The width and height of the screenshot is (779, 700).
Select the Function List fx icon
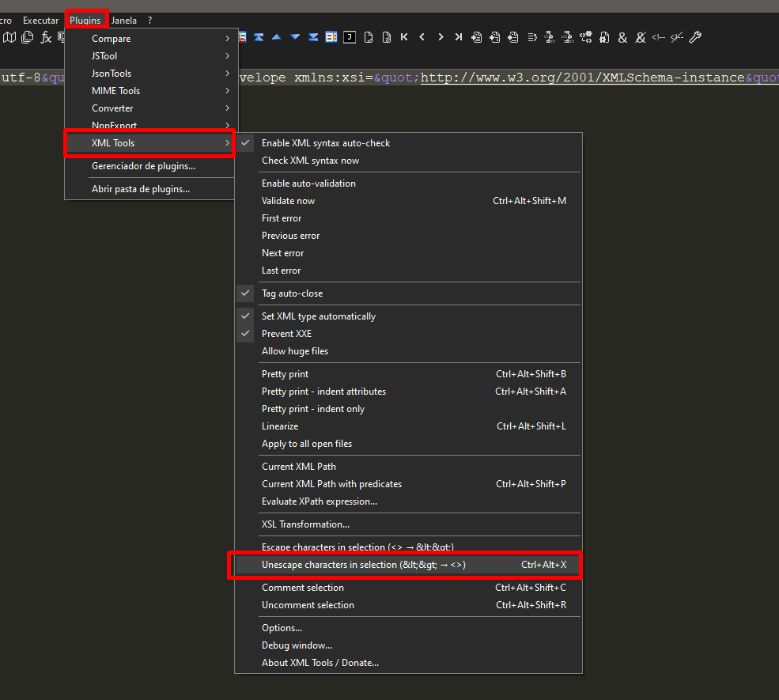45,36
